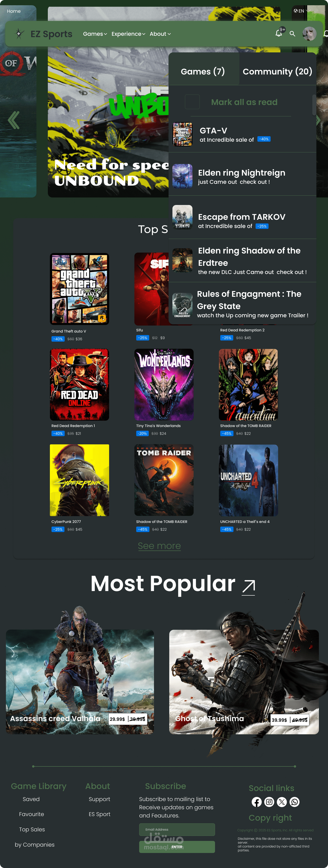Tick the Mark all as read checkbox

[x=192, y=102]
